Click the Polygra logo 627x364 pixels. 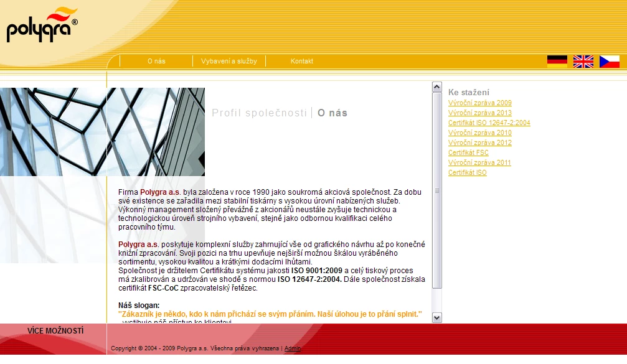coord(42,24)
